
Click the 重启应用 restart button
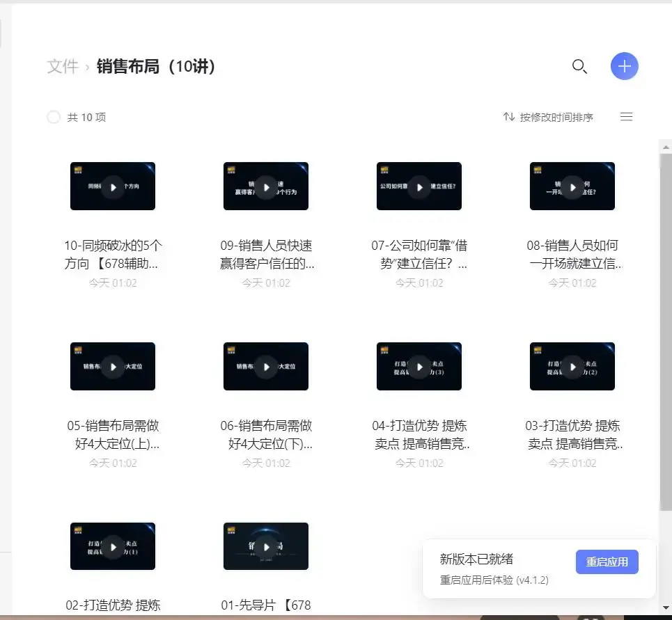(607, 562)
